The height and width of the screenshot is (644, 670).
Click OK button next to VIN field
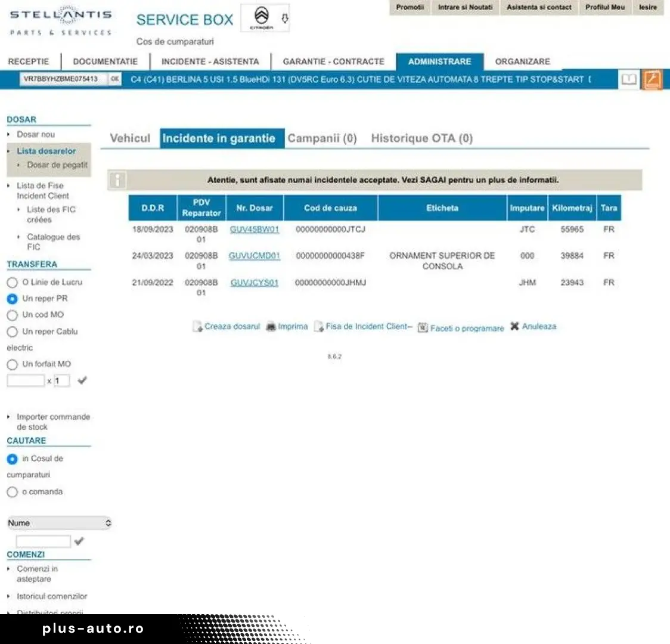(114, 79)
